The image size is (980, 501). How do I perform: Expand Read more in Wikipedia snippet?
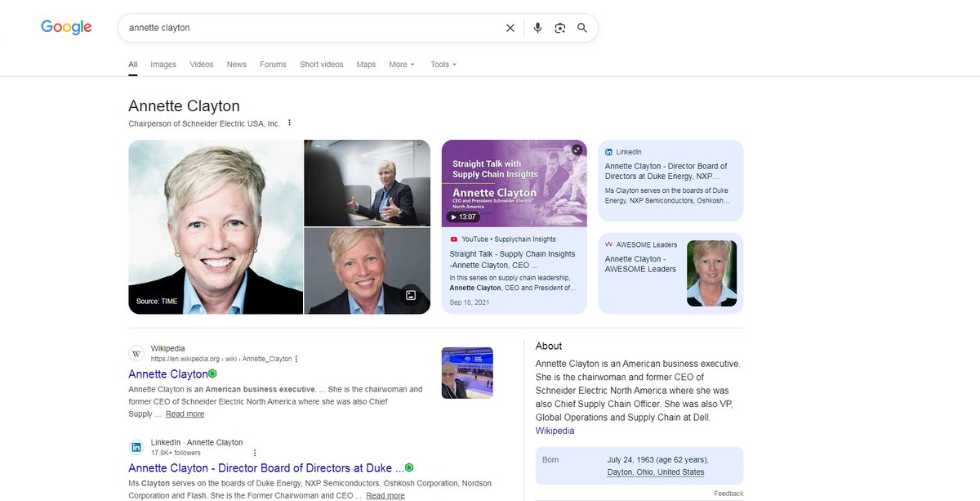[185, 414]
